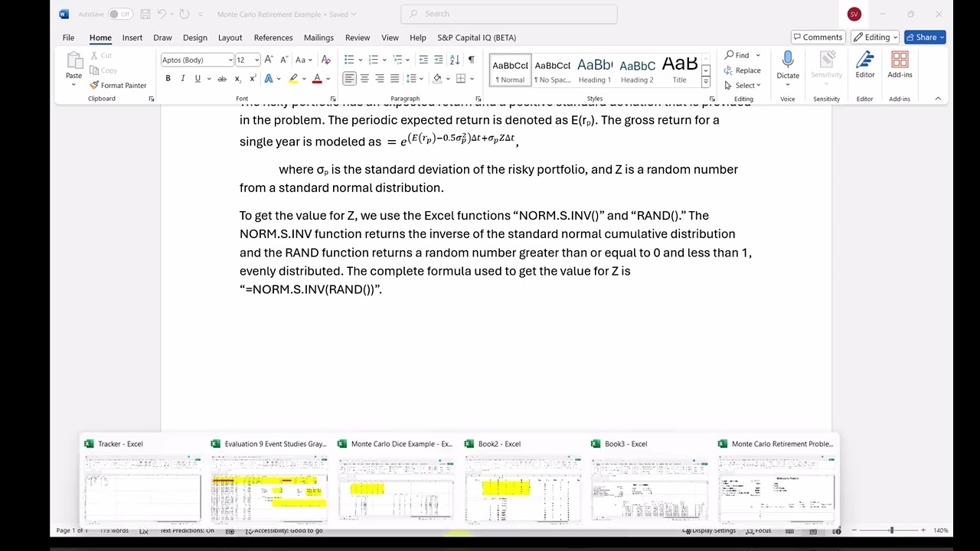Open the Editing mode dropdown
Viewport: 980px width, 551px height.
click(876, 37)
